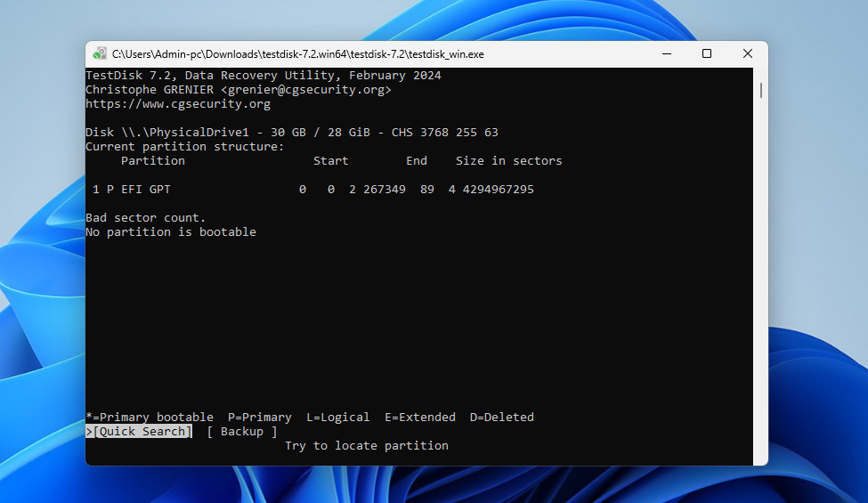
Task: Click the P=Primary legend entry
Action: (259, 418)
